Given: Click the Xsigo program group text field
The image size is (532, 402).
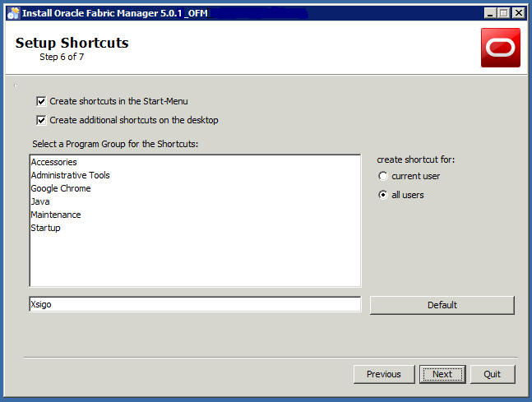Looking at the screenshot, I should (195, 304).
